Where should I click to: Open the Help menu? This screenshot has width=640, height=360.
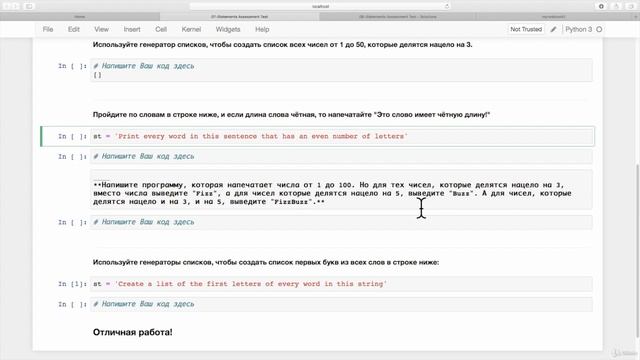pos(262,29)
